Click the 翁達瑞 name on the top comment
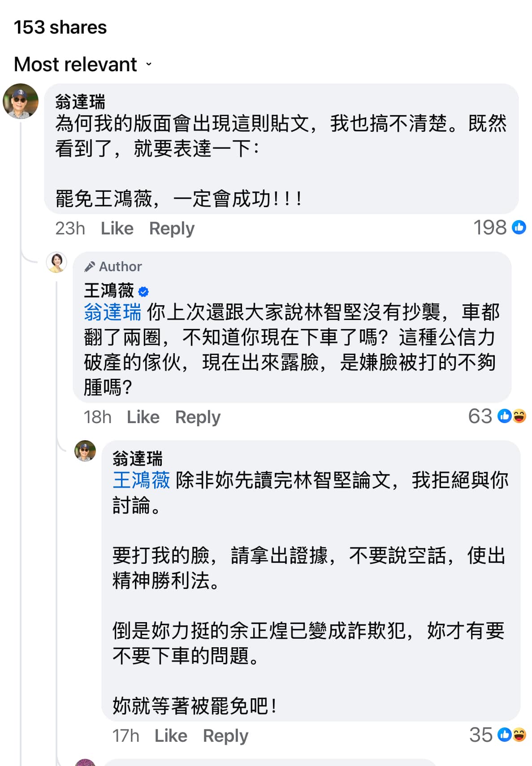Viewport: 532px width, 766px height. click(x=80, y=102)
